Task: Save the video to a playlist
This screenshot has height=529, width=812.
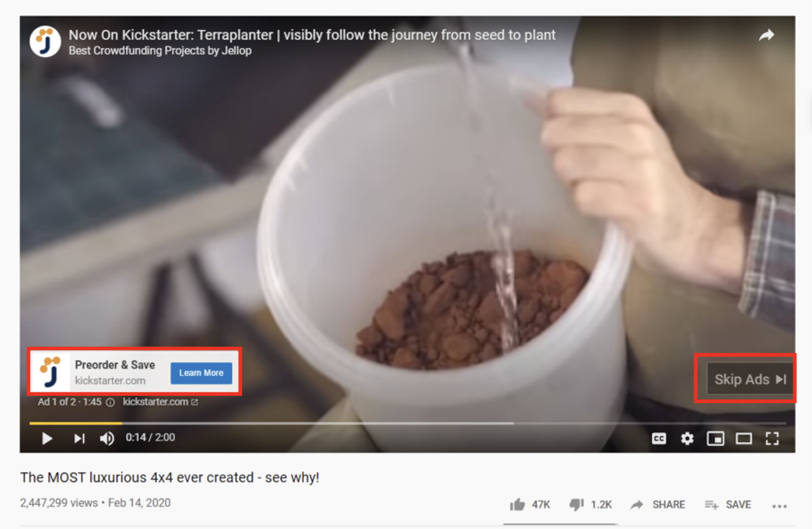Action: [x=728, y=504]
